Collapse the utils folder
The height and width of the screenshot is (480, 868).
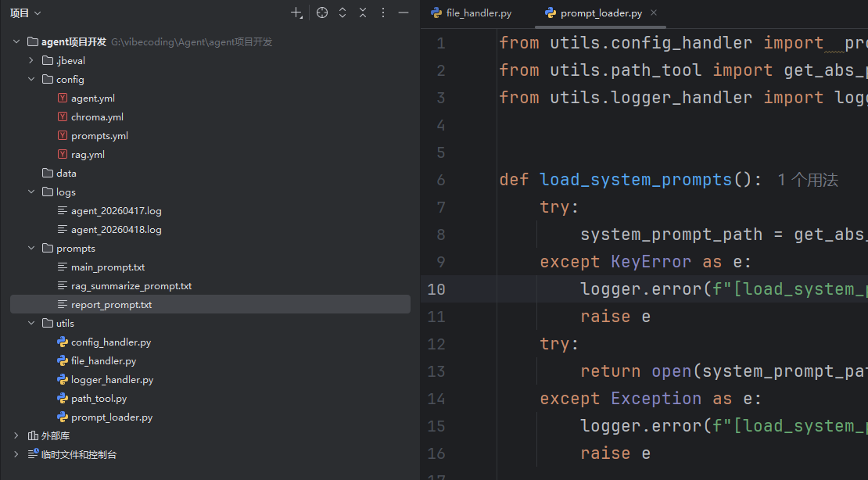31,324
